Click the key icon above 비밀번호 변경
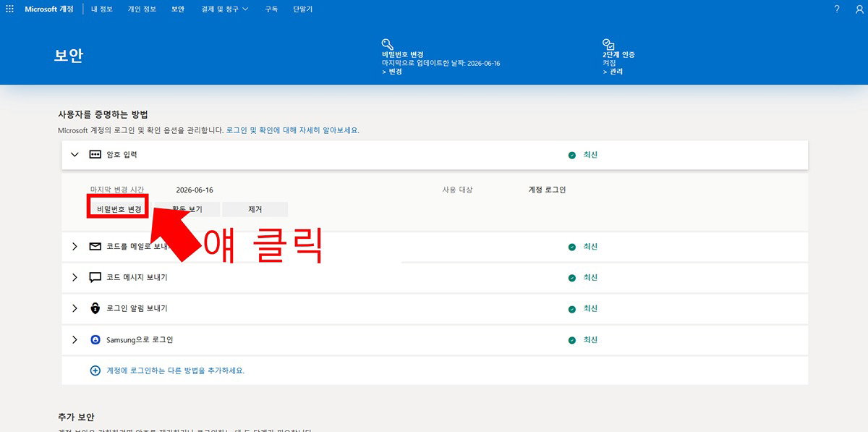Screen dimensions: 868x432 coord(387,43)
